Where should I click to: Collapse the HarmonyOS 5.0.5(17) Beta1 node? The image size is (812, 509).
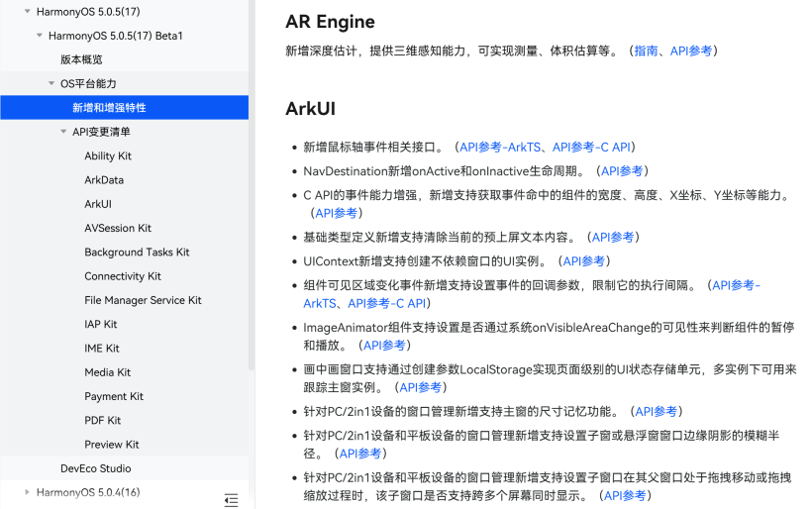click(x=40, y=36)
